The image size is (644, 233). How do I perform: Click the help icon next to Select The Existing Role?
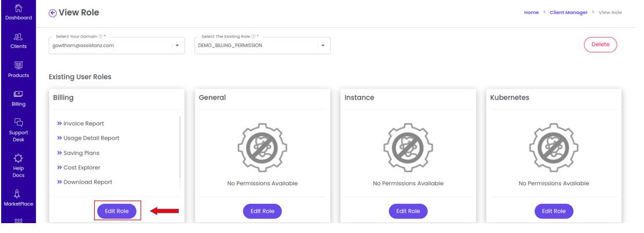click(253, 37)
